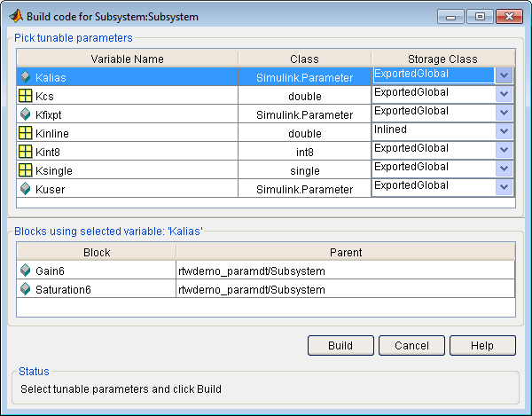532x416 pixels.
Task: Close the Build code dialog window
Action: tap(509, 16)
